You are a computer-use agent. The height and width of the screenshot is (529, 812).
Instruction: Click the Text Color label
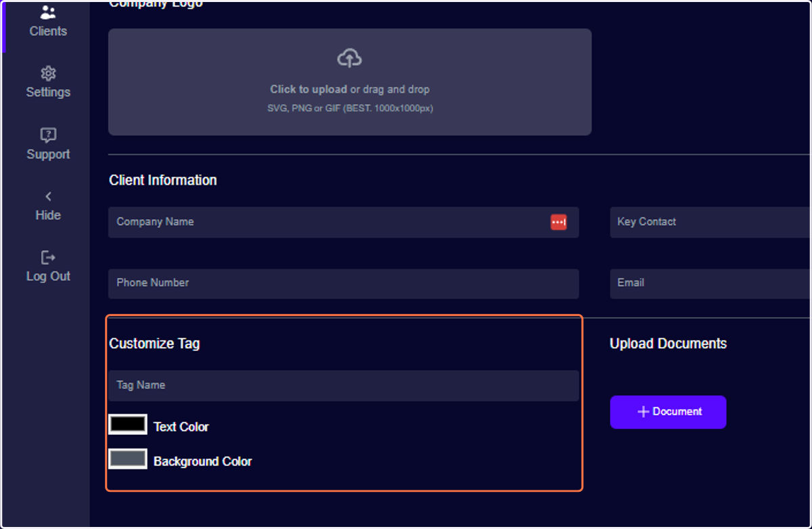(x=181, y=427)
